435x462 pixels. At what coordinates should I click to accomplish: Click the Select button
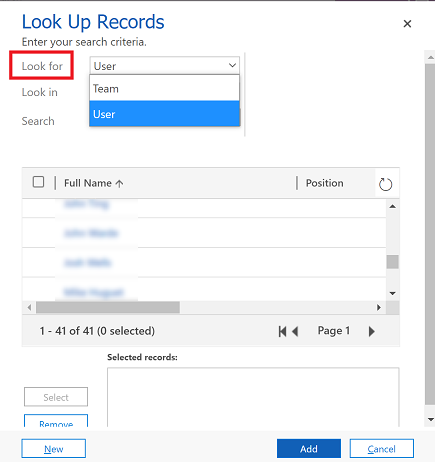pos(56,397)
